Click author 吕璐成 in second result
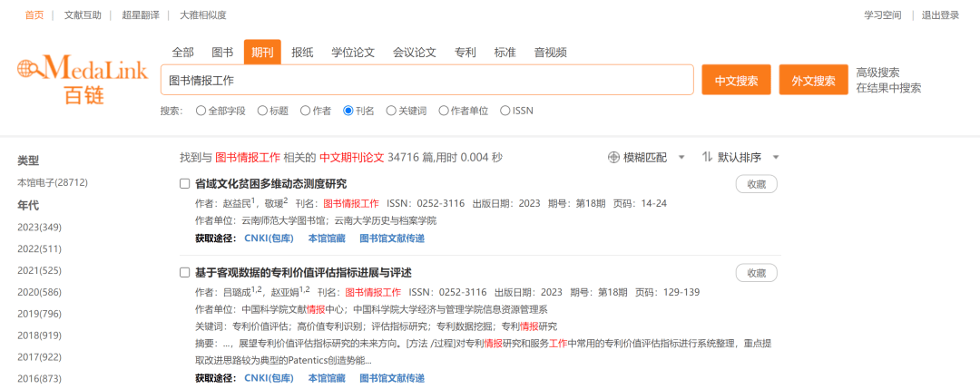This screenshot has height=389, width=980. [237, 292]
